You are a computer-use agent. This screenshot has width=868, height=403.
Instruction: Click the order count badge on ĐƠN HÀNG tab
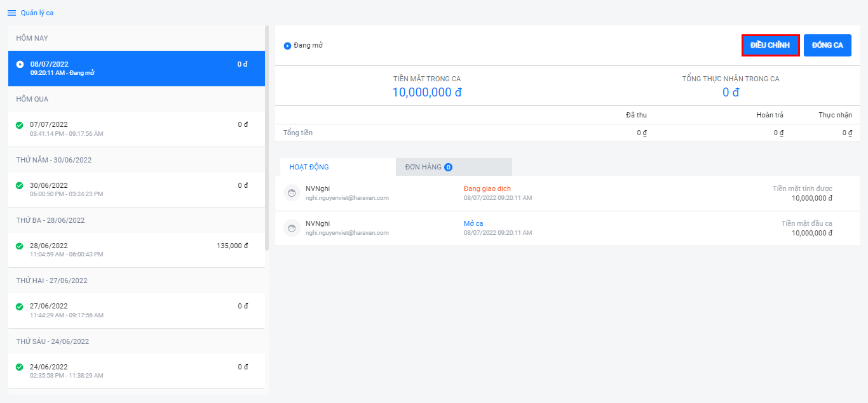pos(448,167)
